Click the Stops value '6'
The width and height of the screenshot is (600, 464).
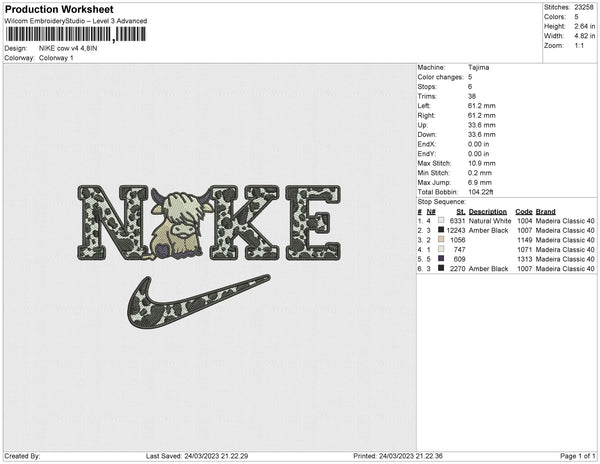pos(470,87)
